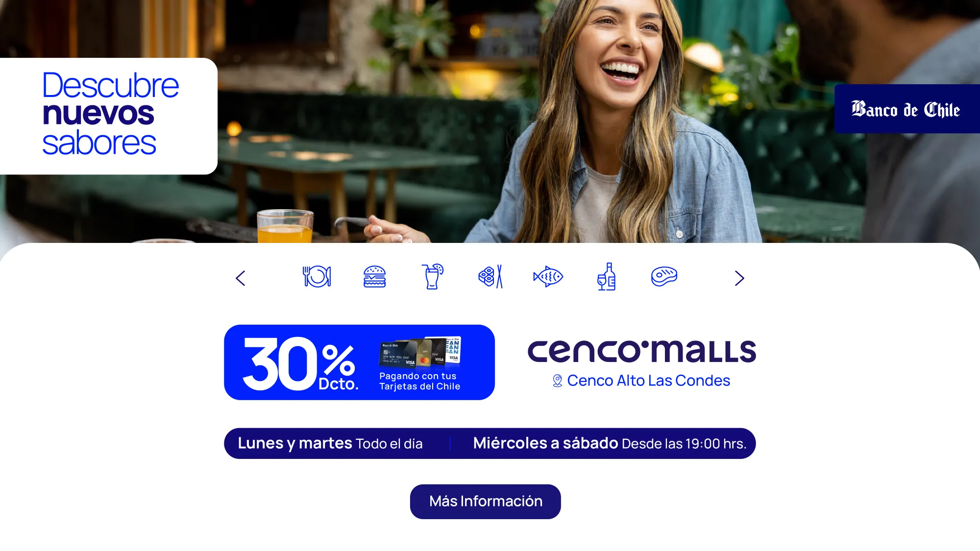The height and width of the screenshot is (551, 980).
Task: Advance categories with right chevron arrow
Action: [x=739, y=278]
